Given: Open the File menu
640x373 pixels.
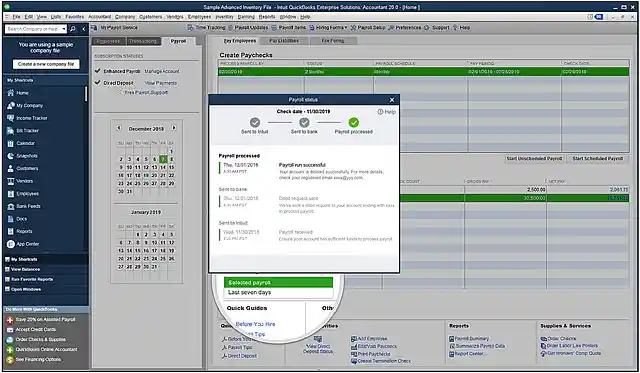Looking at the screenshot, I should tap(16, 17).
